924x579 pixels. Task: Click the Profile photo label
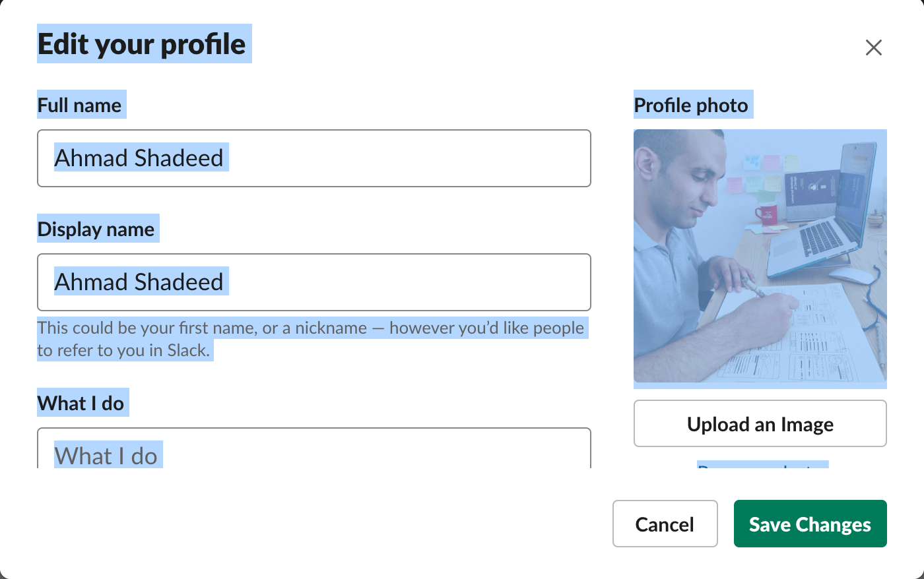[691, 106]
